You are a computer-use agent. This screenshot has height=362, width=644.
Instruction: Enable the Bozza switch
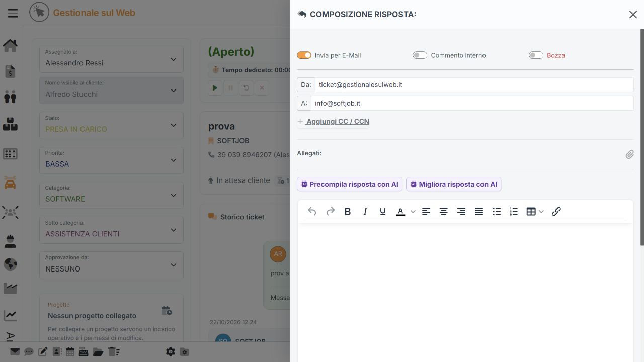click(x=536, y=55)
